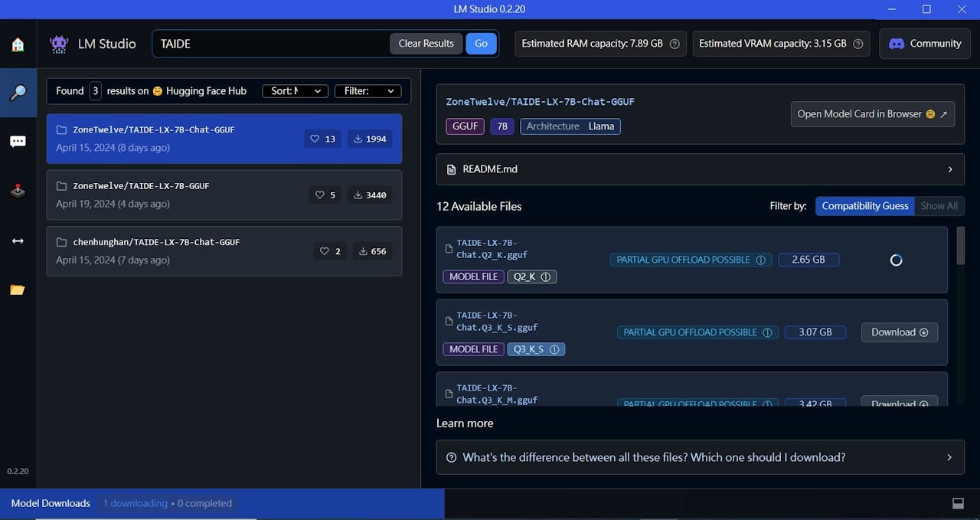Click TAIDE-LX-7B-Chat.Q2_K.gguf file name
The width and height of the screenshot is (980, 520).
(x=492, y=249)
